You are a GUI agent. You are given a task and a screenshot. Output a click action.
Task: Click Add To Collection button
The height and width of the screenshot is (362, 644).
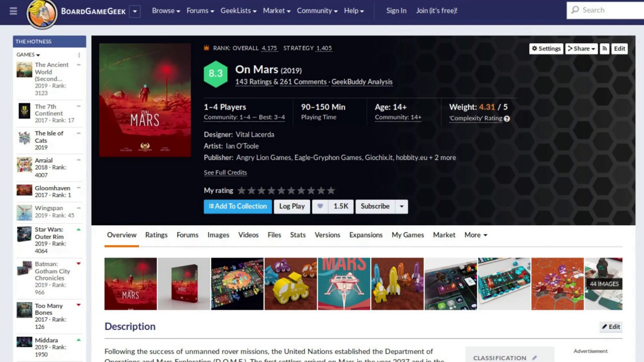point(238,206)
